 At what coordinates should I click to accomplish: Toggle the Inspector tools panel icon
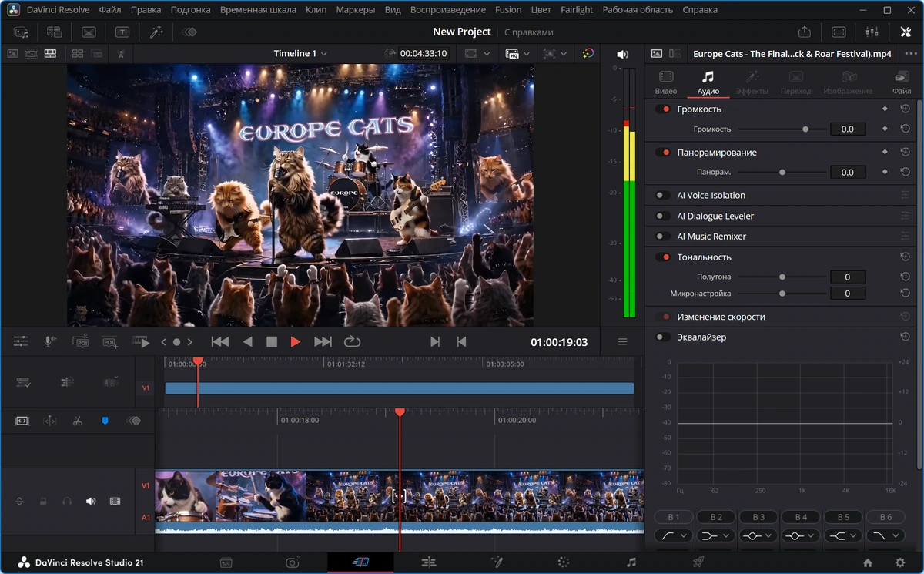906,32
